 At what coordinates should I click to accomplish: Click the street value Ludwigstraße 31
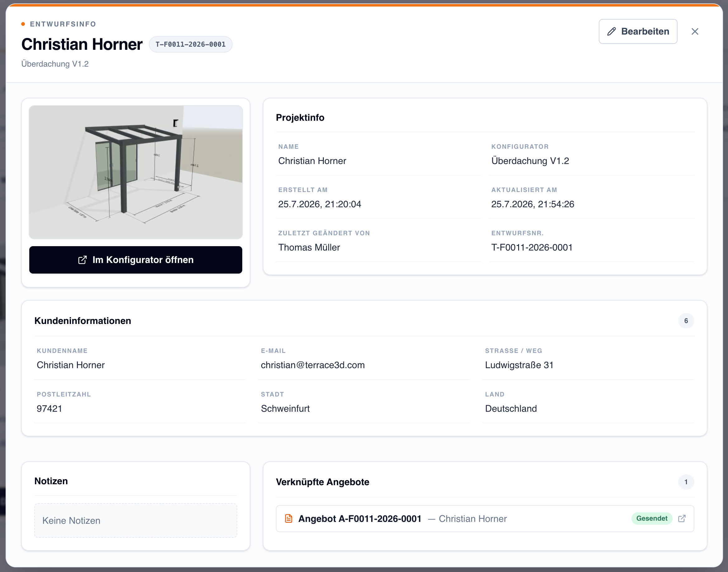(519, 365)
